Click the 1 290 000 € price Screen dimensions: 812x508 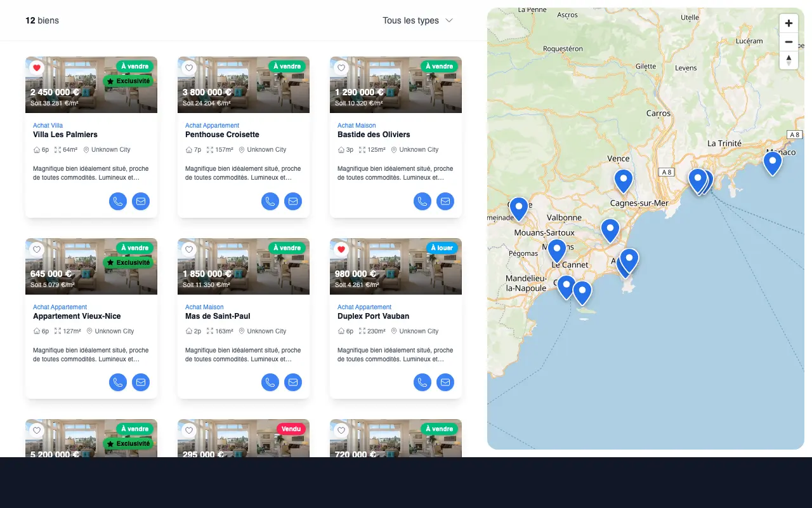click(360, 92)
